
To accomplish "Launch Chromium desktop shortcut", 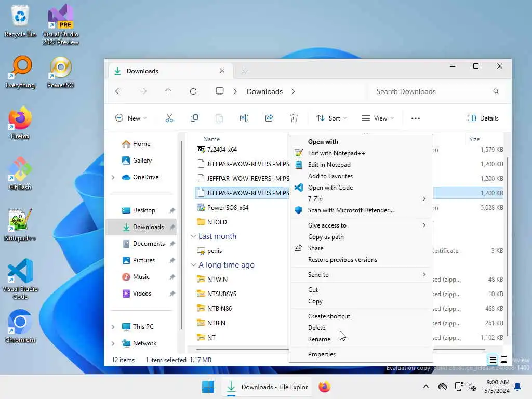I will [20, 326].
